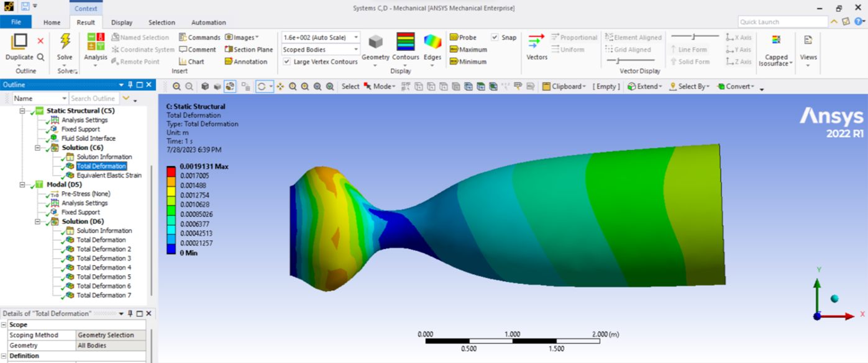Open the Clipboard dropdown
The height and width of the screenshot is (363, 868).
[x=564, y=87]
